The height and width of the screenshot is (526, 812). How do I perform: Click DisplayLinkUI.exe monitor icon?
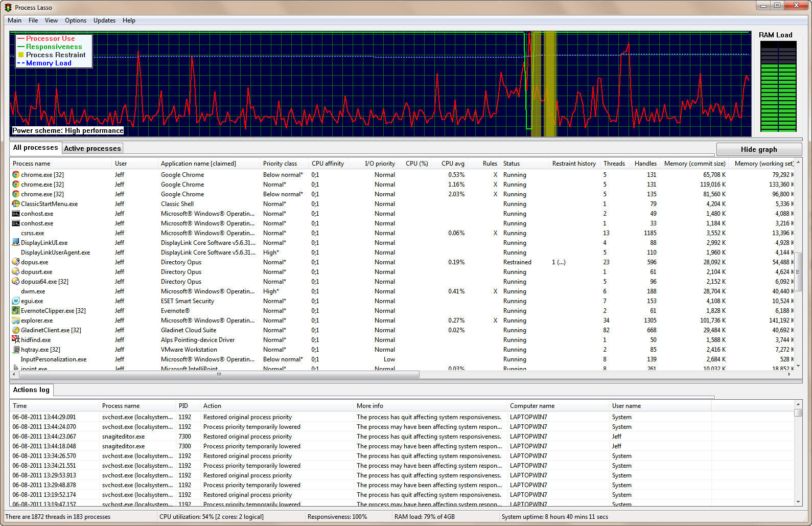[16, 243]
